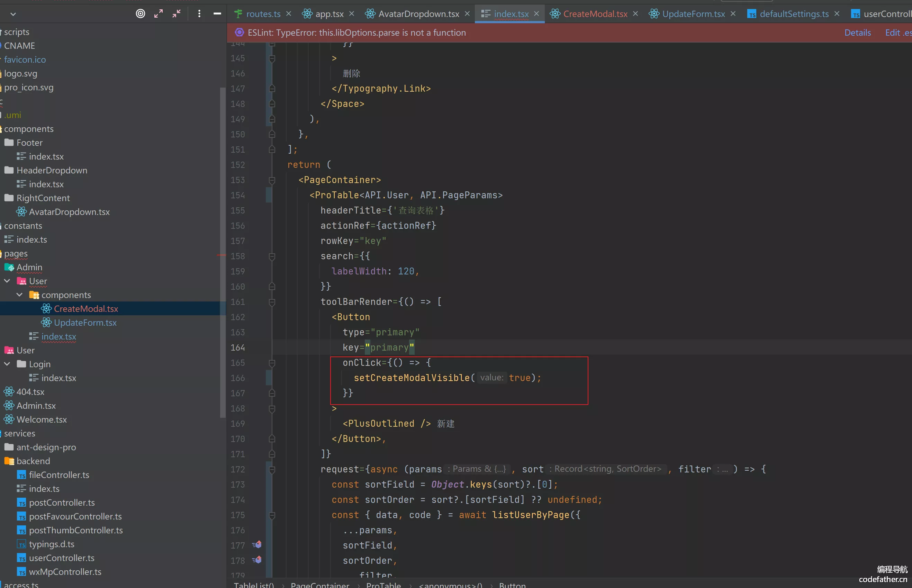
Task: Open favicon.ico in the project tree
Action: [x=25, y=60]
